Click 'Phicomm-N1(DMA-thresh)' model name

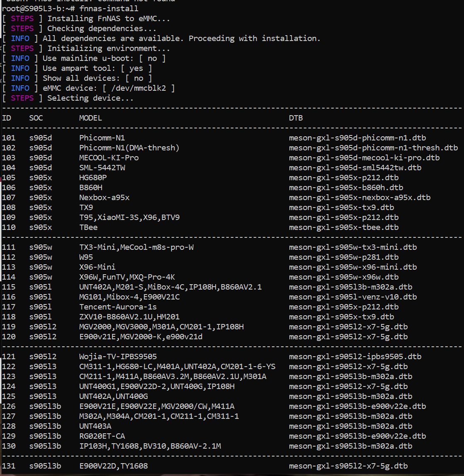coord(129,148)
